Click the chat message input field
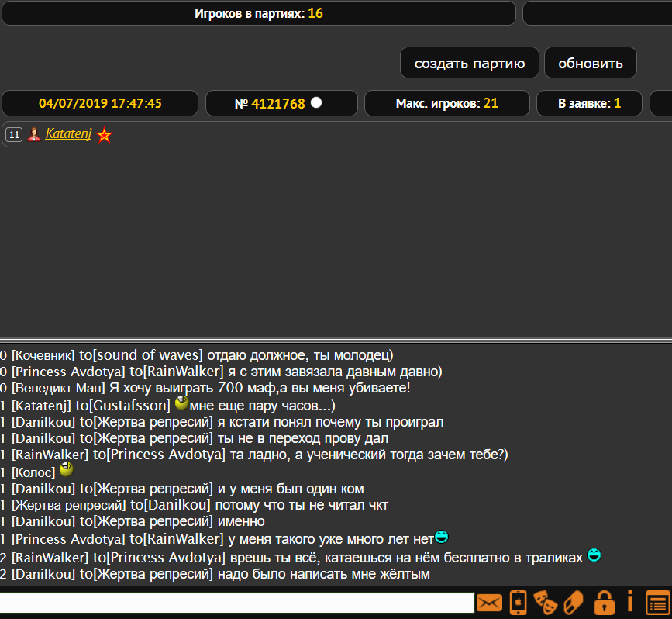Viewport: 672px width, 619px height. (236, 603)
